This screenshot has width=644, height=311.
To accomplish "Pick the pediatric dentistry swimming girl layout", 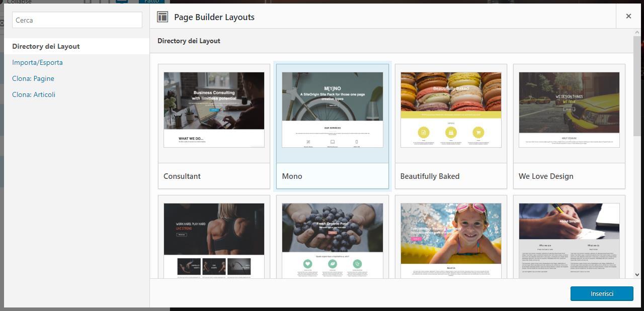I will point(451,240).
